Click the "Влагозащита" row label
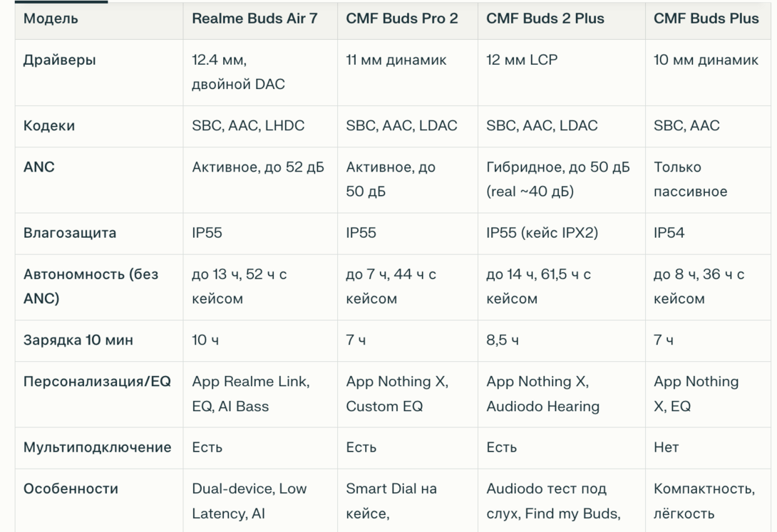 tap(69, 233)
